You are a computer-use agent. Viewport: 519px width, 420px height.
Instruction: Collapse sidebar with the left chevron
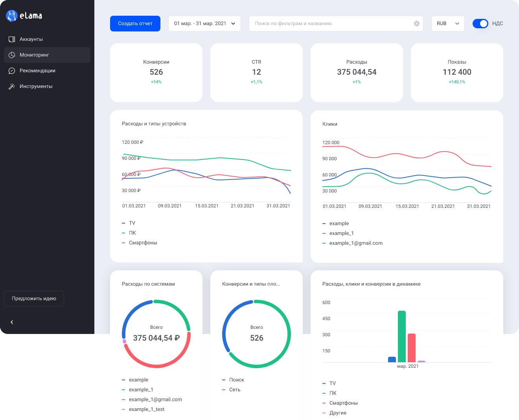(12, 322)
